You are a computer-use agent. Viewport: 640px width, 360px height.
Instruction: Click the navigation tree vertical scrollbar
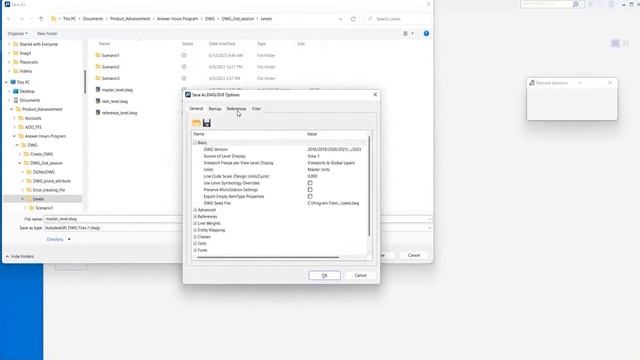coord(85,82)
